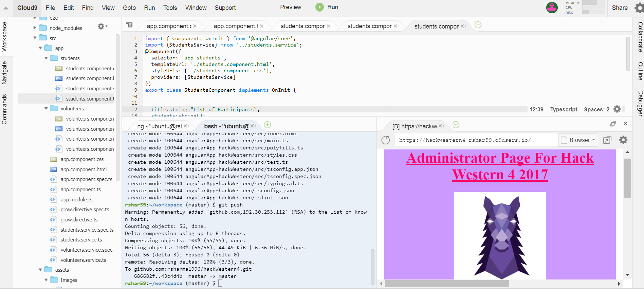Collapse the volunteers folder

pos(46,109)
